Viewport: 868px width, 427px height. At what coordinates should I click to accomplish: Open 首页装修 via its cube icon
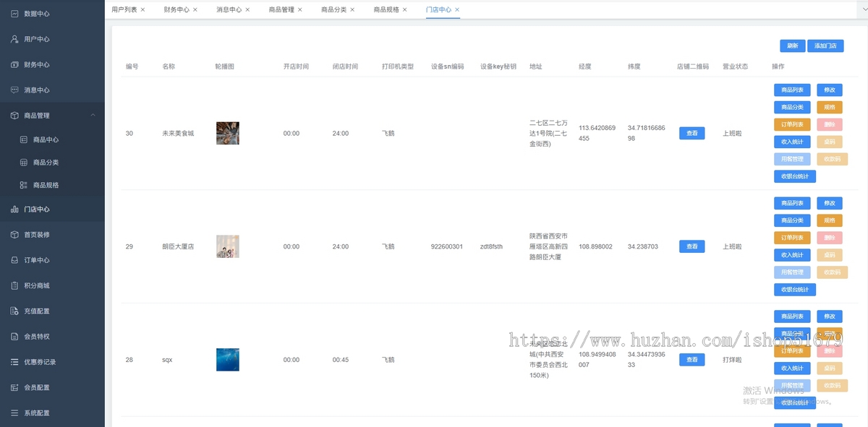click(14, 235)
